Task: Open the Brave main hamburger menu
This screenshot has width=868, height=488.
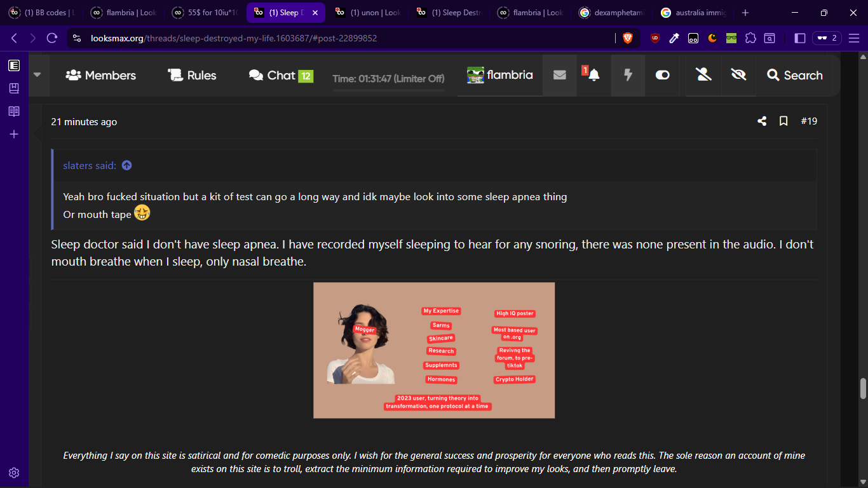Action: tap(854, 38)
